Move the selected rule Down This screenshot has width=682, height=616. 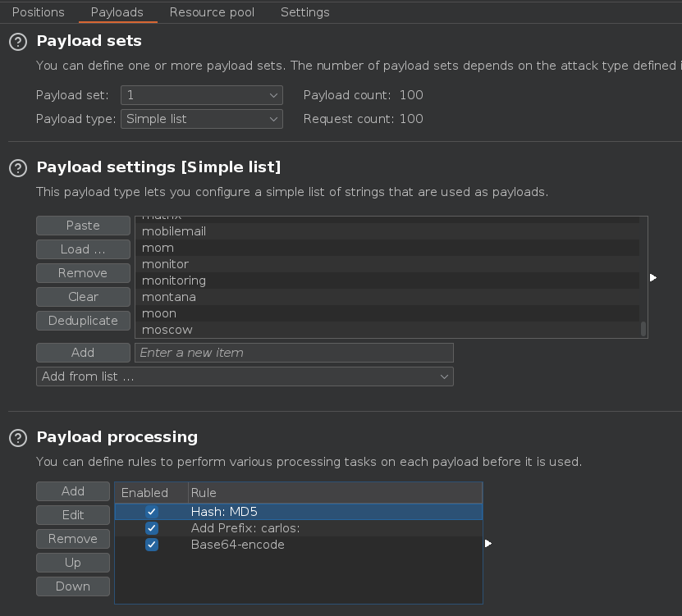(73, 586)
